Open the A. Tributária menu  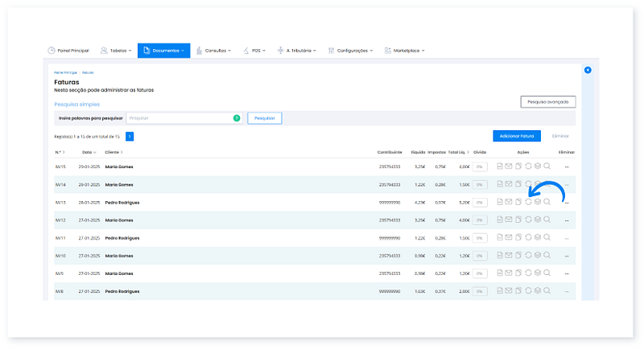[297, 51]
